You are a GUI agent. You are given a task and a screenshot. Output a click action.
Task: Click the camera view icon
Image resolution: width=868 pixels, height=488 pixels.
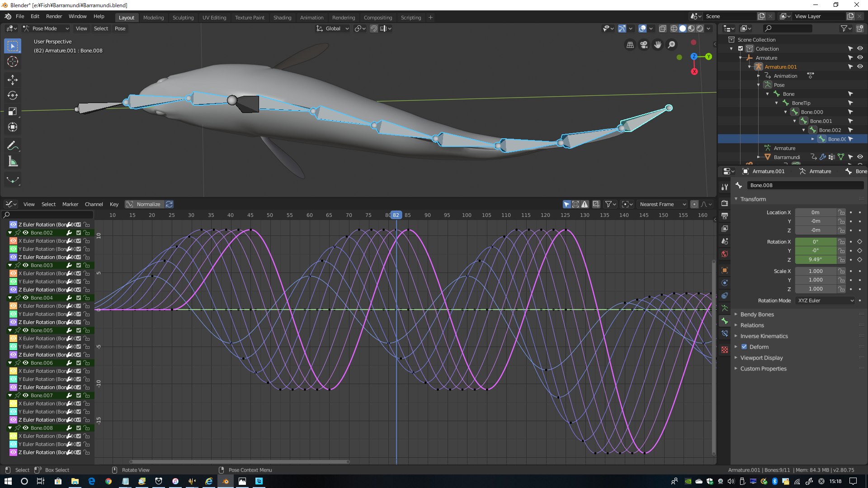(x=644, y=45)
